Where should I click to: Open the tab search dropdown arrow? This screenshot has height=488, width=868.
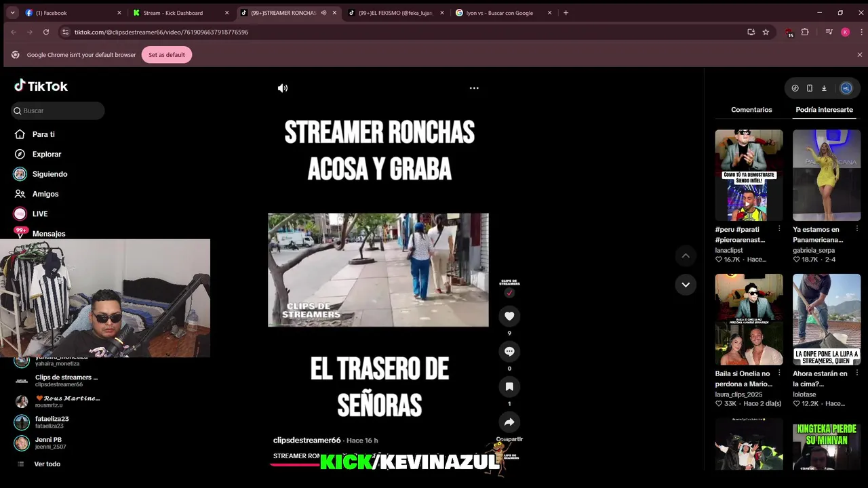tap(12, 13)
